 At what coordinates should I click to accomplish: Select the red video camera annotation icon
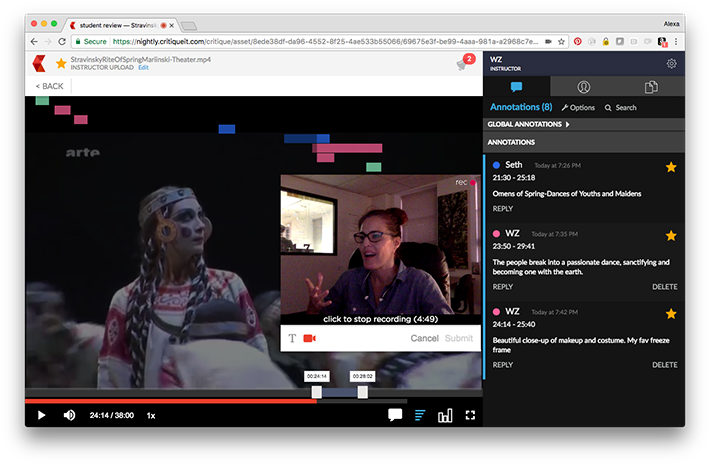click(x=309, y=338)
